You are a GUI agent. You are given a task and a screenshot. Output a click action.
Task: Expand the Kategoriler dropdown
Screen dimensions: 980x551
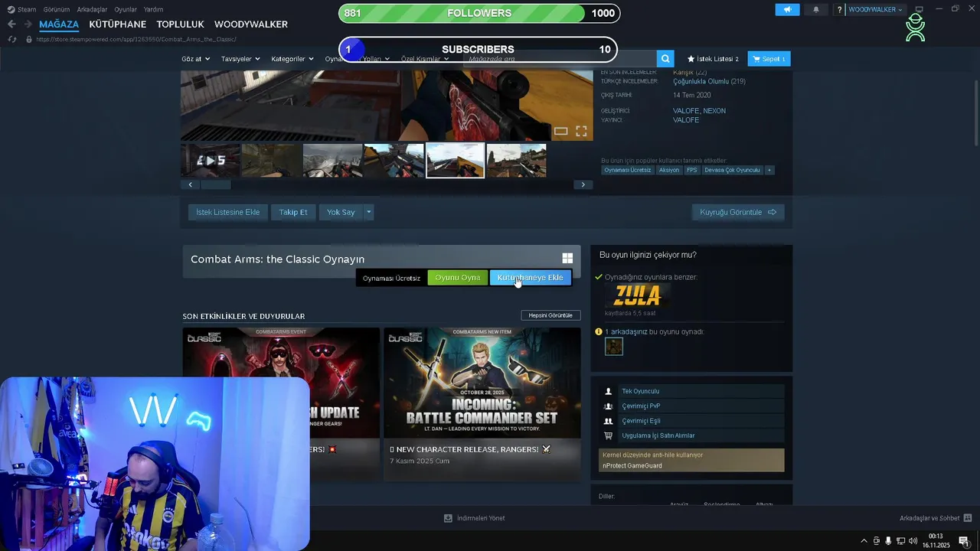(x=292, y=59)
